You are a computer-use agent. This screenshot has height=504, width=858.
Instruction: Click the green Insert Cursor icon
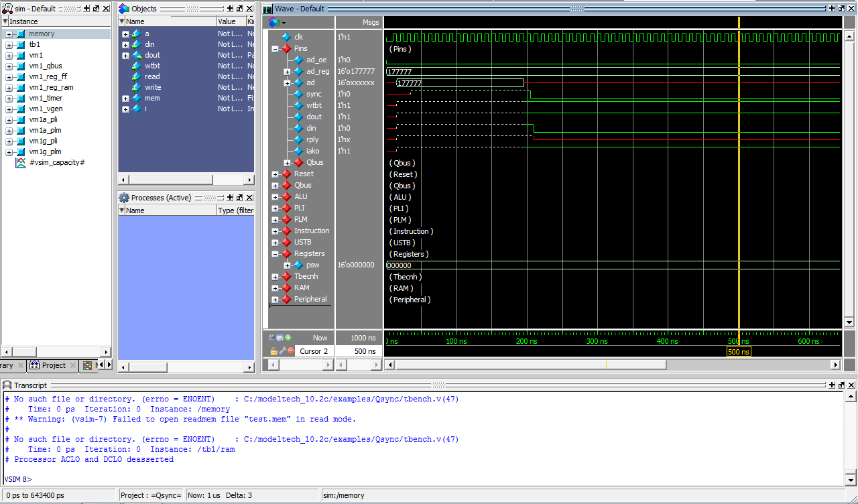(x=288, y=338)
